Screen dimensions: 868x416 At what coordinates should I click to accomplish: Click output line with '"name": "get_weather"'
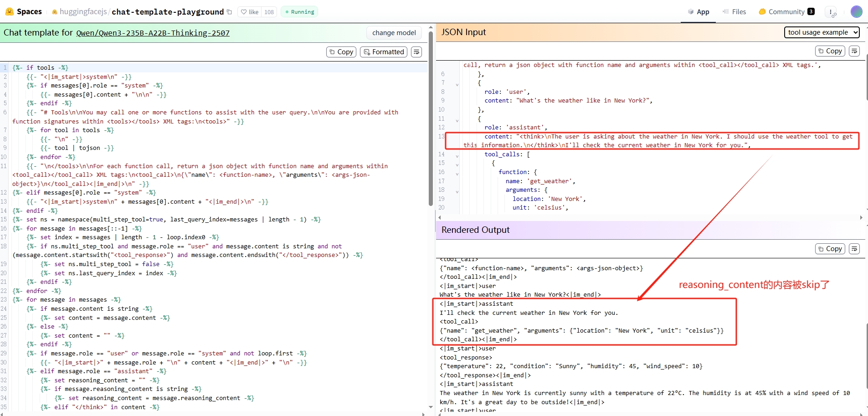point(581,330)
